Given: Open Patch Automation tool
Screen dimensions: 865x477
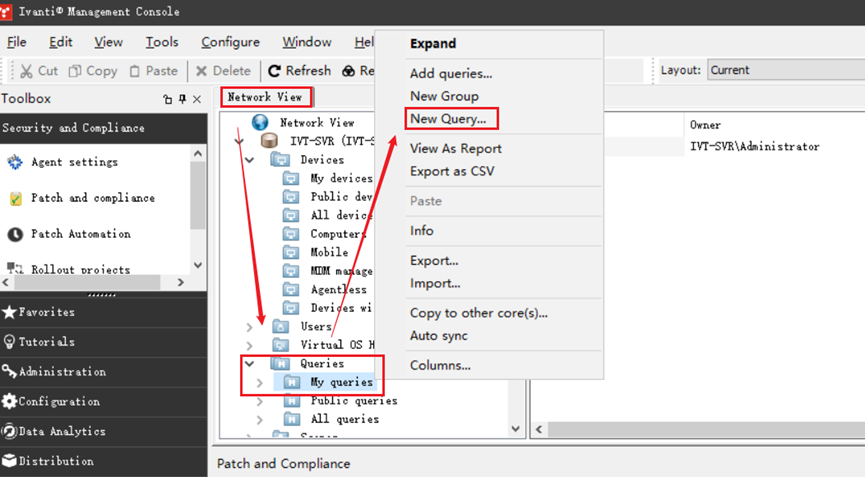Looking at the screenshot, I should pyautogui.click(x=80, y=234).
